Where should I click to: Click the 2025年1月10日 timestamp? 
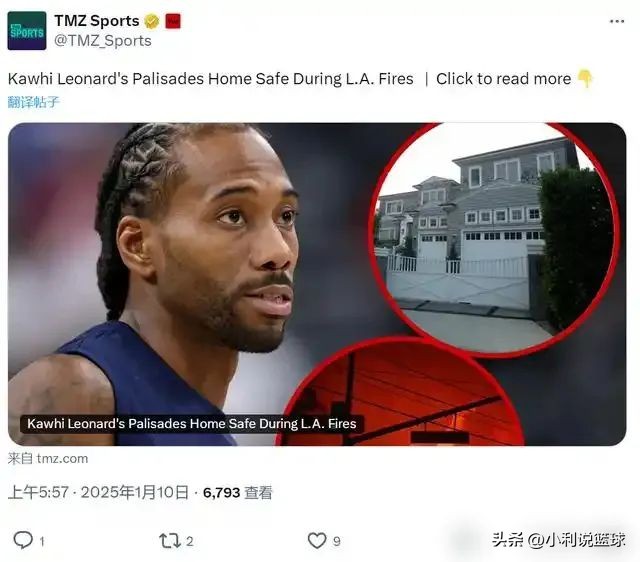135,493
